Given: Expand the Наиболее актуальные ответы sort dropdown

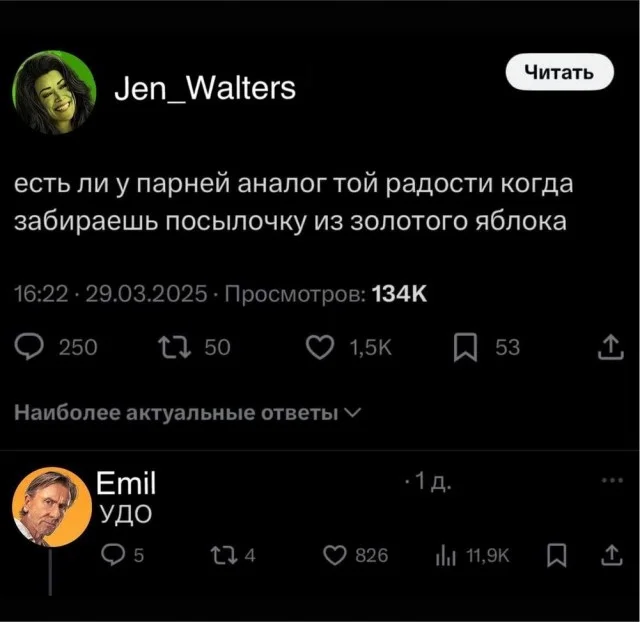Looking at the screenshot, I should pyautogui.click(x=187, y=413).
